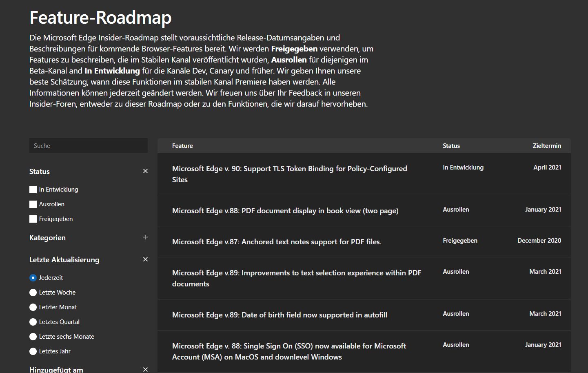The height and width of the screenshot is (373, 588).
Task: Click the Status filter heading
Action: [40, 172]
